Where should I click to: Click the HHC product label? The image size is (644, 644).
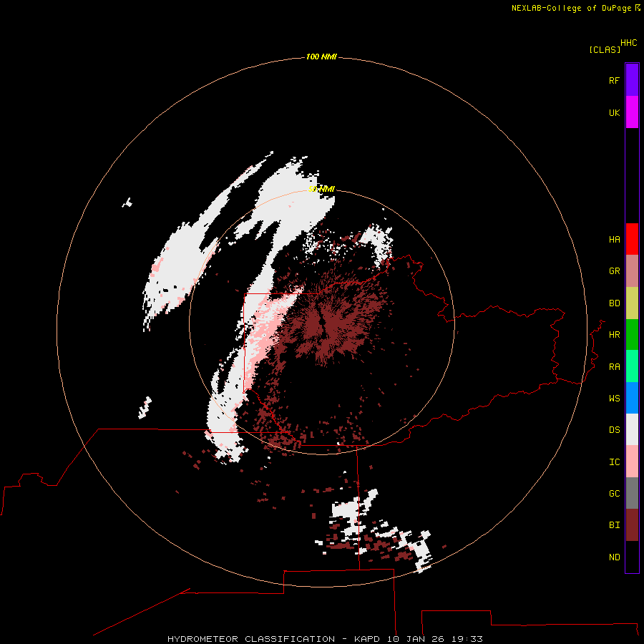[x=629, y=43]
